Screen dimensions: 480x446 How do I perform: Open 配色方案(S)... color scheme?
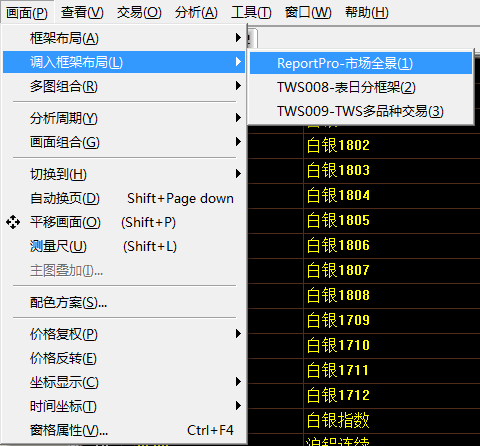(124, 302)
